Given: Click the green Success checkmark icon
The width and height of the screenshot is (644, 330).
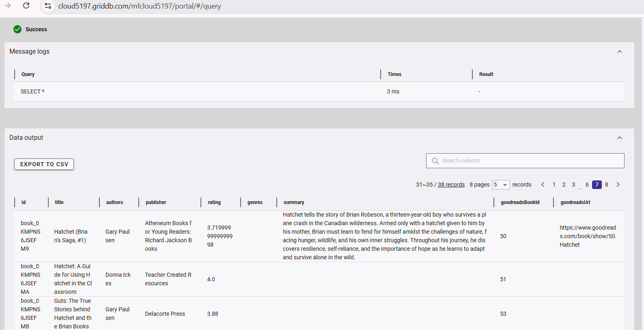Looking at the screenshot, I should coord(17,29).
